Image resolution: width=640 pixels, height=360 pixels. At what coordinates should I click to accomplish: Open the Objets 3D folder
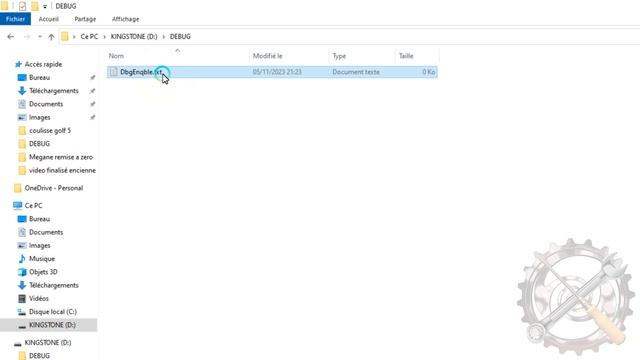tap(43, 272)
